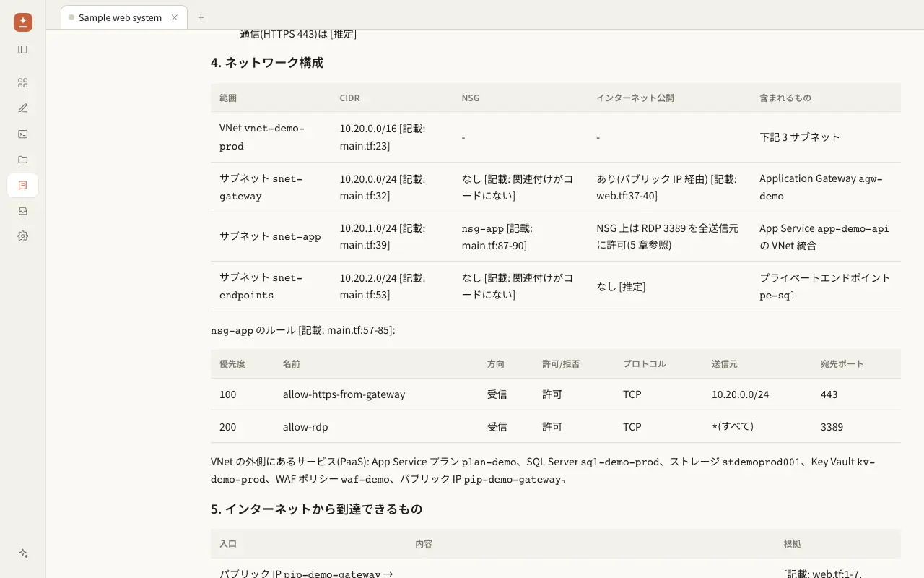The image size is (924, 578).
Task: Click port value 3389
Action: [x=832, y=427]
